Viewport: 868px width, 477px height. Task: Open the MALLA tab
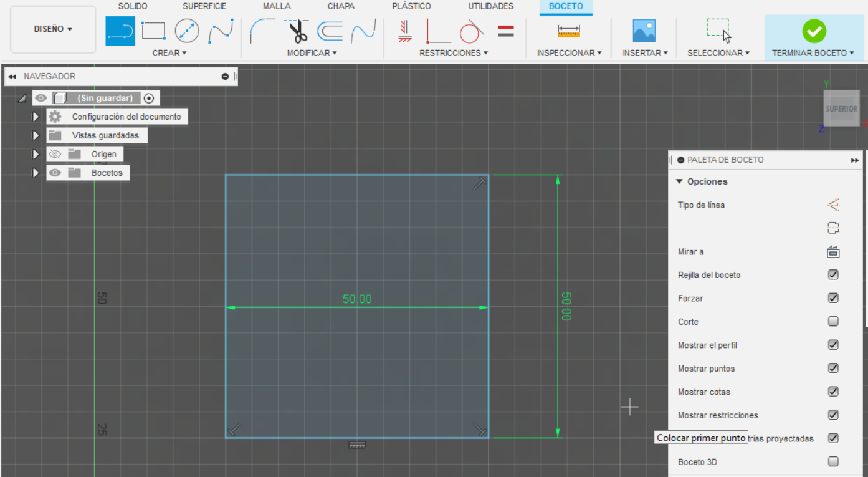pyautogui.click(x=277, y=6)
